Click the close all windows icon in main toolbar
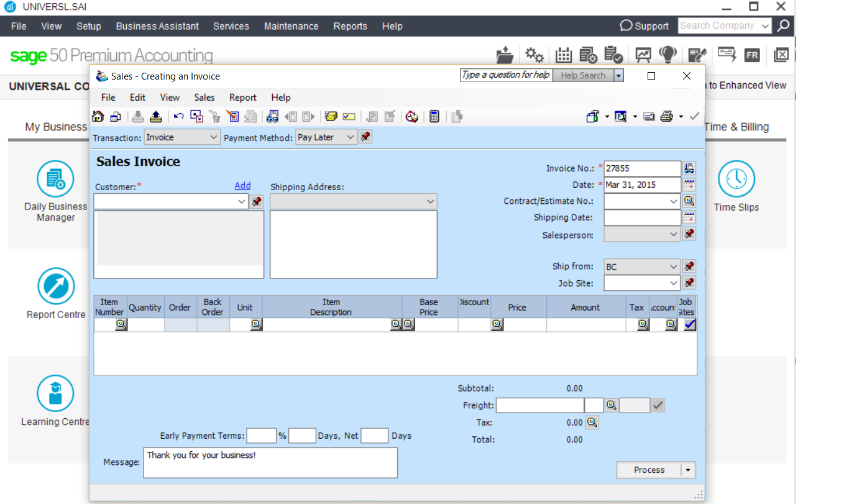This screenshot has width=867, height=504. [781, 55]
